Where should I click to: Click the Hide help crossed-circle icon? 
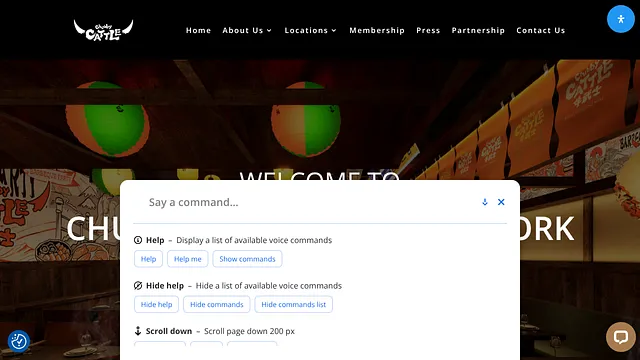pos(138,285)
